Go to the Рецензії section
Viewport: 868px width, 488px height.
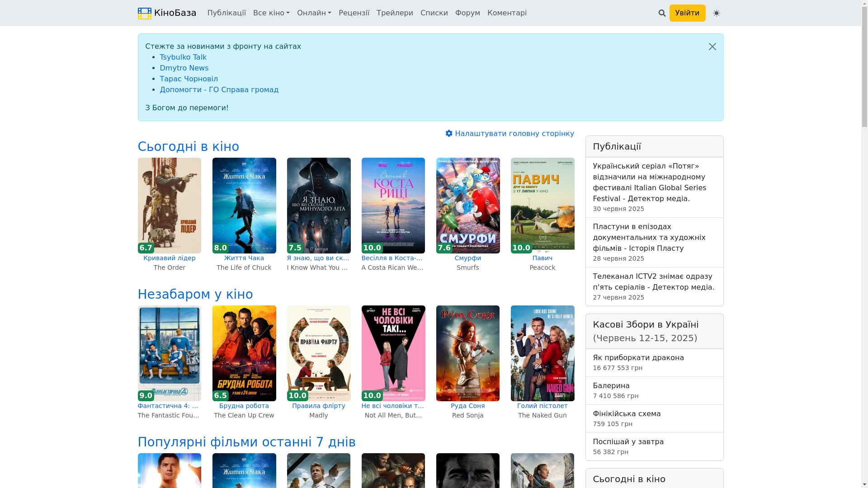pyautogui.click(x=354, y=13)
